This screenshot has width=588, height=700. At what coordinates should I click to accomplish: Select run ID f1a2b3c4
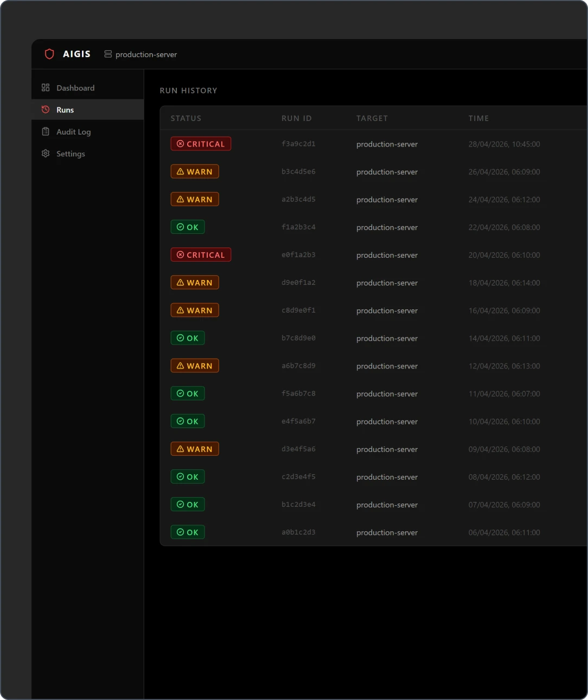298,227
